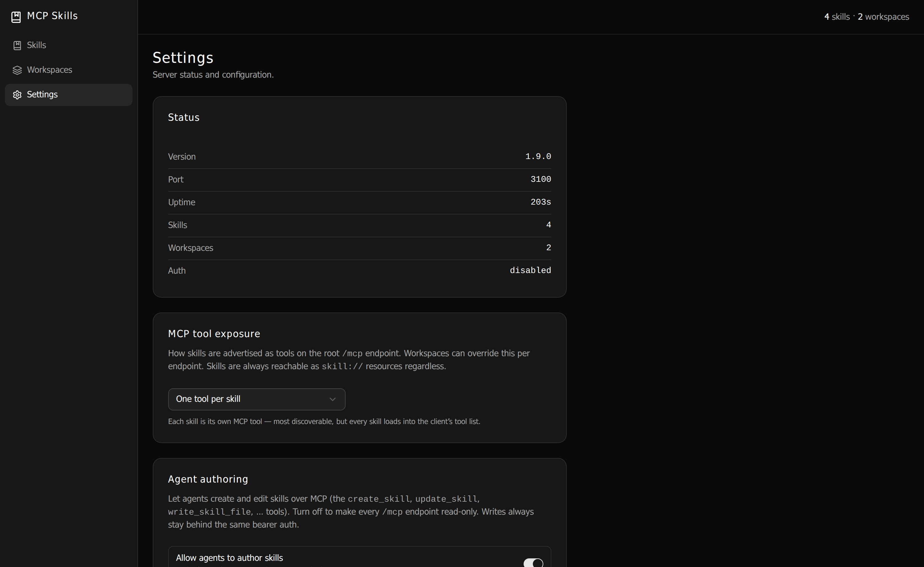
Task: Click the MCP Skills logo icon
Action: tap(16, 17)
